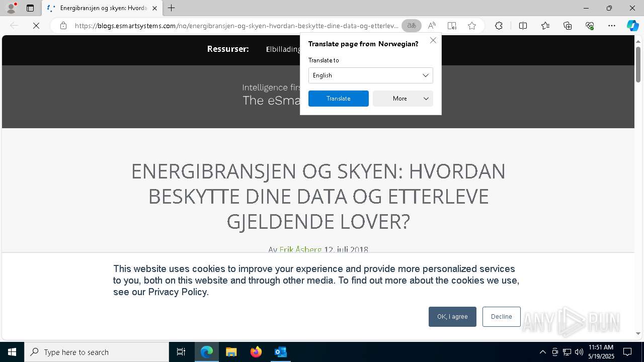The width and height of the screenshot is (644, 362).
Task: Open the volume control icon
Action: (x=579, y=352)
